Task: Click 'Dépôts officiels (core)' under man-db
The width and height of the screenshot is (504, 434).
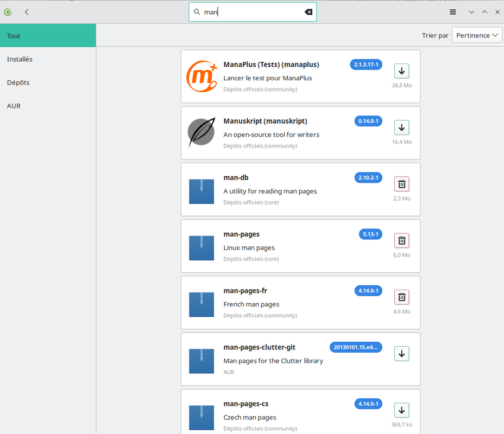Action: coord(251,202)
